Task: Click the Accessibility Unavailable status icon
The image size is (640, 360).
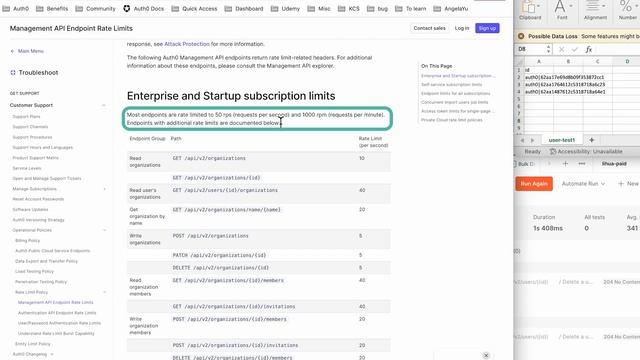Action: 553,151
